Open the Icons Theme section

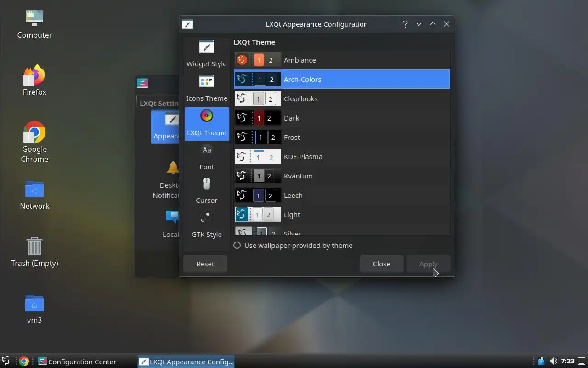206,89
